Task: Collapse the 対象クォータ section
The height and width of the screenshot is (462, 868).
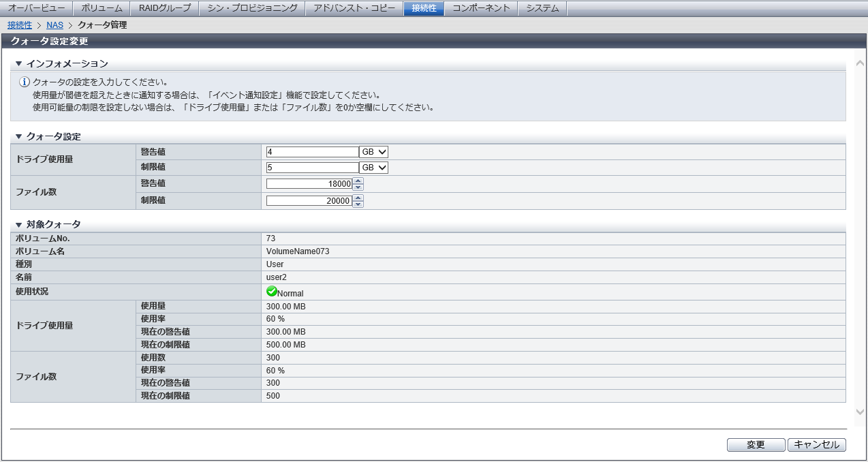Action: (18, 224)
